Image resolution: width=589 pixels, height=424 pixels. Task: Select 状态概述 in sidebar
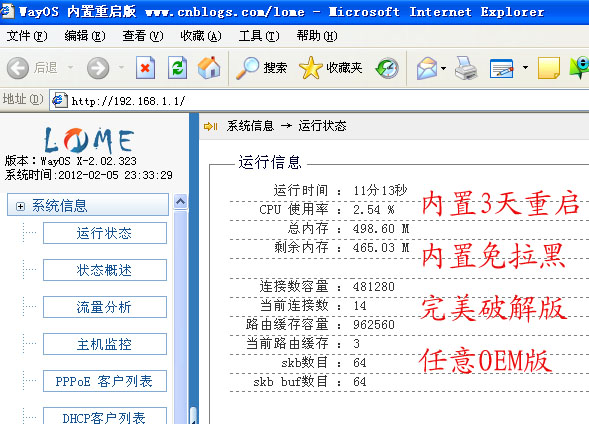[x=105, y=270]
